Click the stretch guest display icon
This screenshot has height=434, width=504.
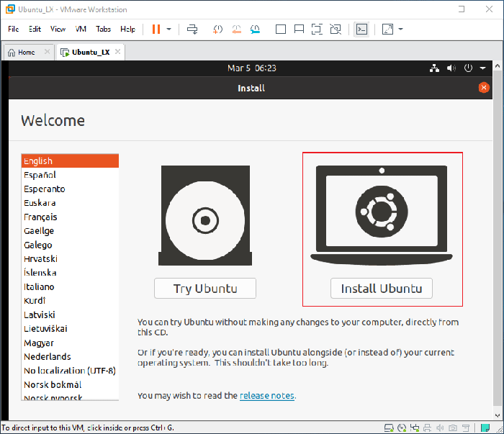[x=387, y=30]
